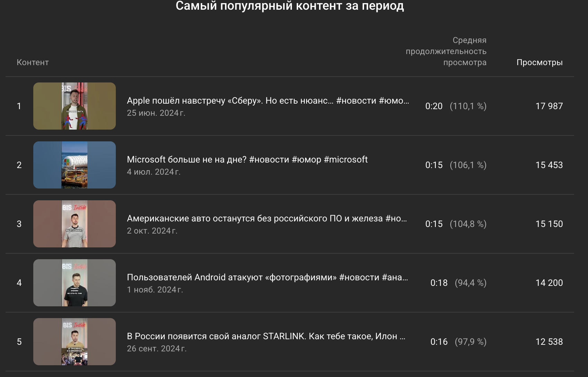Select views value 17 987

[549, 106]
